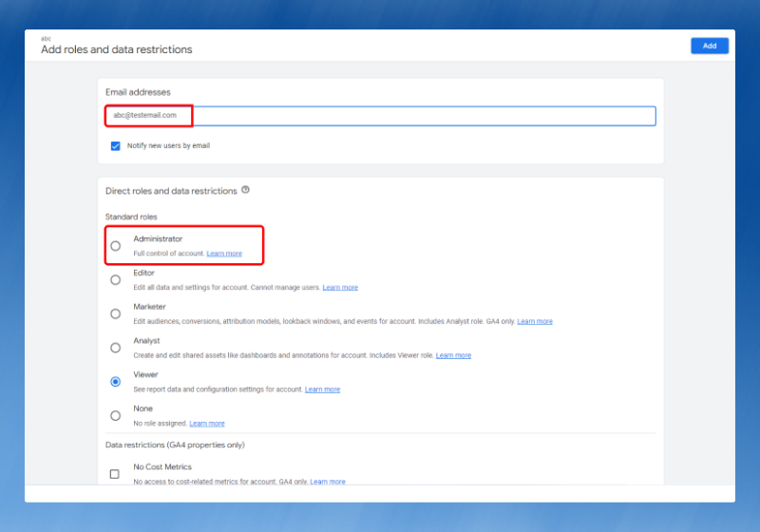The width and height of the screenshot is (760, 532).
Task: Open Learn more link for Analyst
Action: [x=453, y=355]
